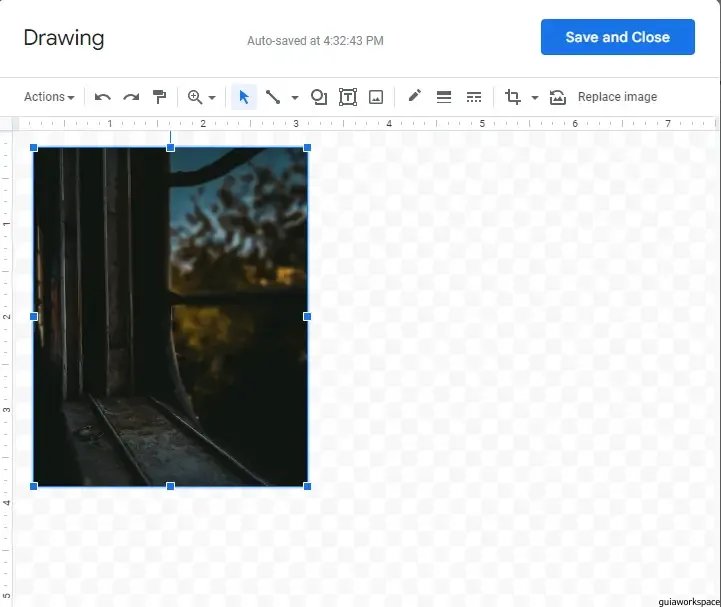The height and width of the screenshot is (607, 721).
Task: Open the Actions menu
Action: point(49,97)
